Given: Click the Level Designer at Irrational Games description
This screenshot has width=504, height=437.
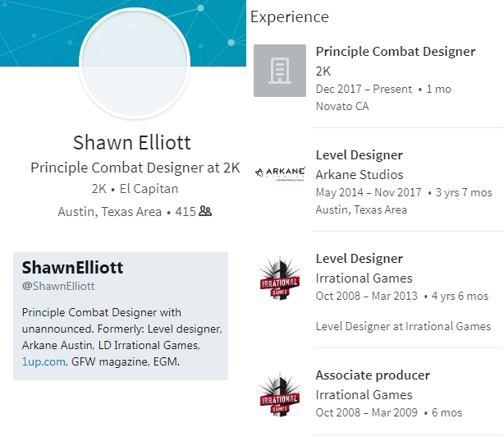Looking at the screenshot, I should (x=403, y=326).
